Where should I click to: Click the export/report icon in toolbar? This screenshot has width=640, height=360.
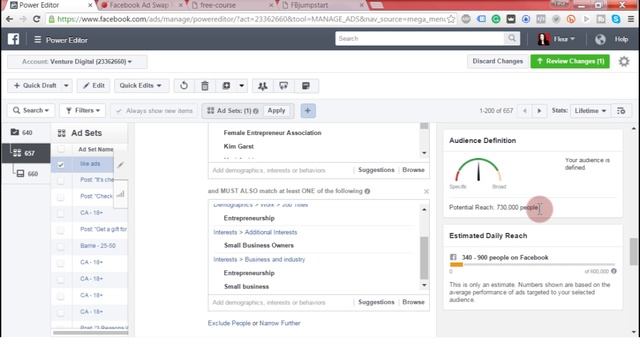pos(306,86)
